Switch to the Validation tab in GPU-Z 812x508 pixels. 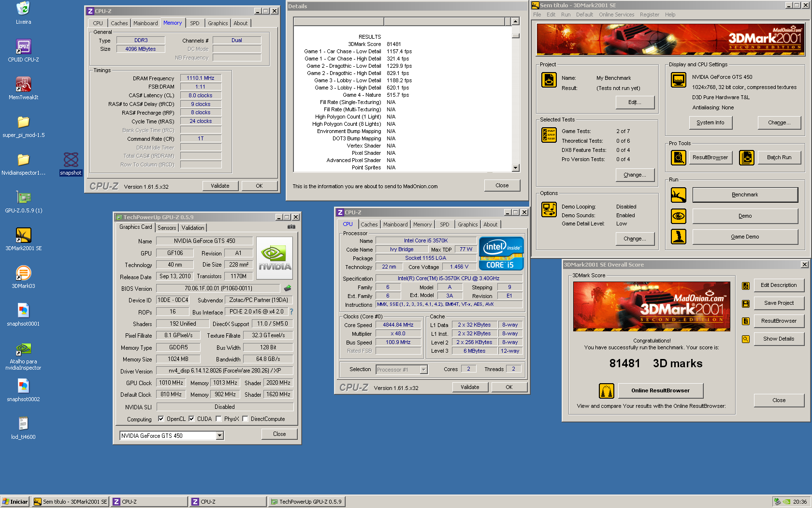pyautogui.click(x=193, y=228)
